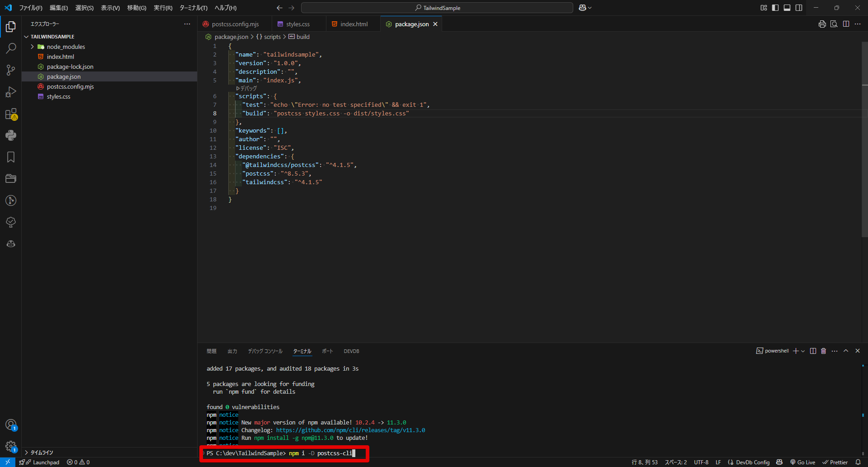Toggle the primary sidebar visibility
Screen dimensions: 868x467
775,8
